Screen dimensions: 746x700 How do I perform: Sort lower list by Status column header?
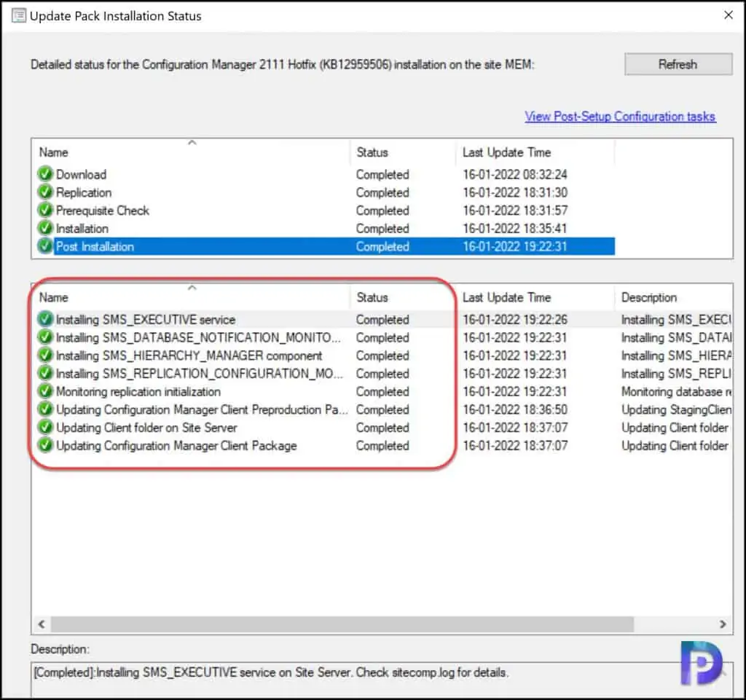coord(403,297)
